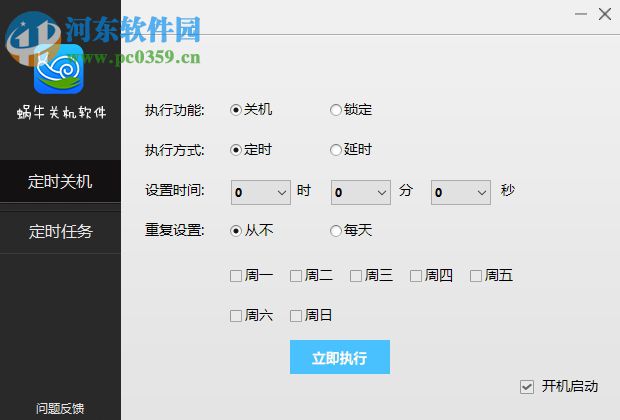Image resolution: width=620 pixels, height=420 pixels.
Task: Click the 执行功能 label
Action: tap(174, 110)
